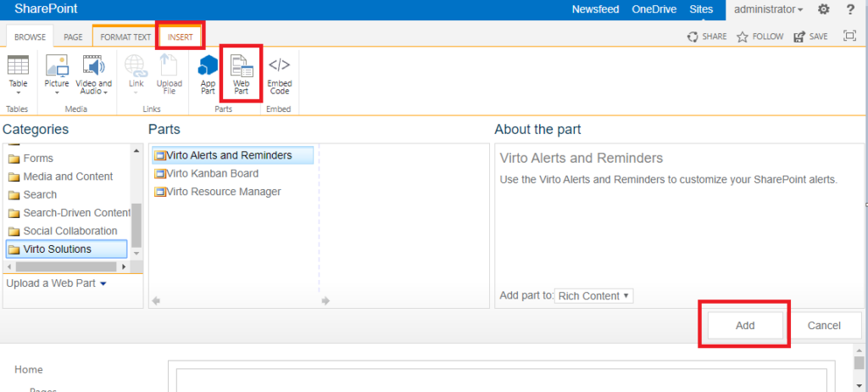Image resolution: width=868 pixels, height=392 pixels.
Task: Switch to the Page tab
Action: click(x=73, y=37)
